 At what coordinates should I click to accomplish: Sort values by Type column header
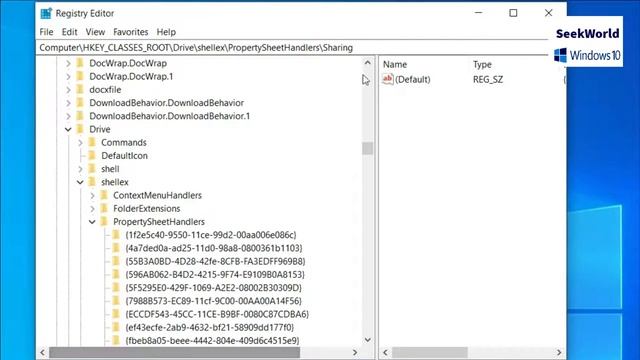[482, 64]
